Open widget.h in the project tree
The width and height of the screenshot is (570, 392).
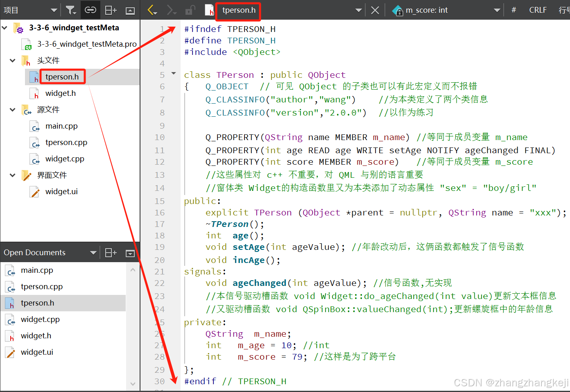(61, 93)
